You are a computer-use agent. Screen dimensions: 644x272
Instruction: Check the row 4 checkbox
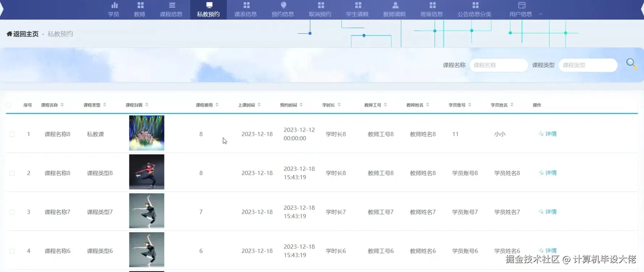tap(12, 251)
